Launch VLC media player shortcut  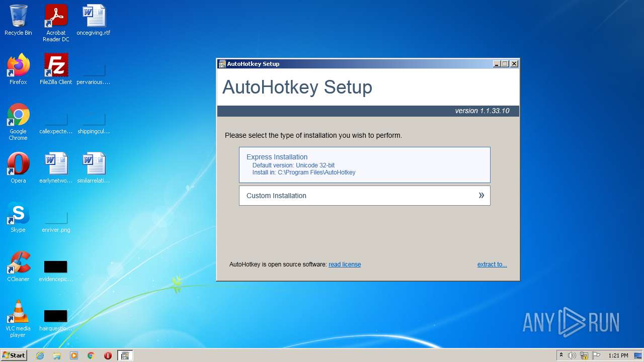click(x=18, y=319)
